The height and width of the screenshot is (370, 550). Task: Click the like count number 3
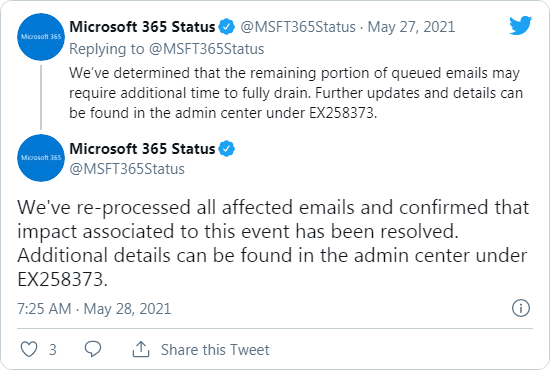pos(53,350)
